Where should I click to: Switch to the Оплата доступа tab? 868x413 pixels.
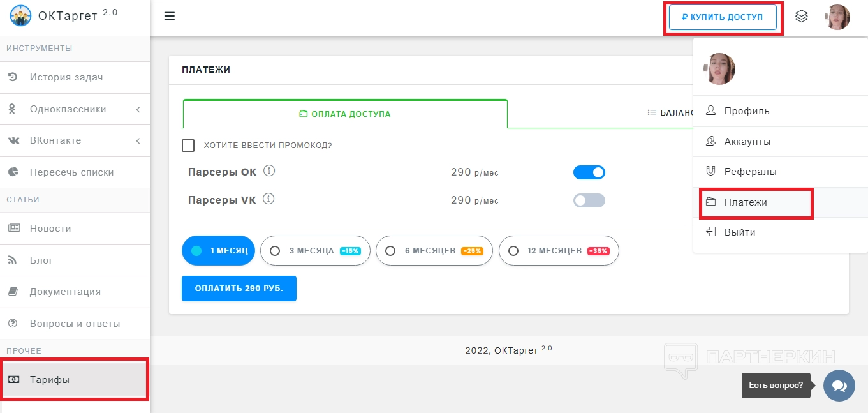click(345, 114)
